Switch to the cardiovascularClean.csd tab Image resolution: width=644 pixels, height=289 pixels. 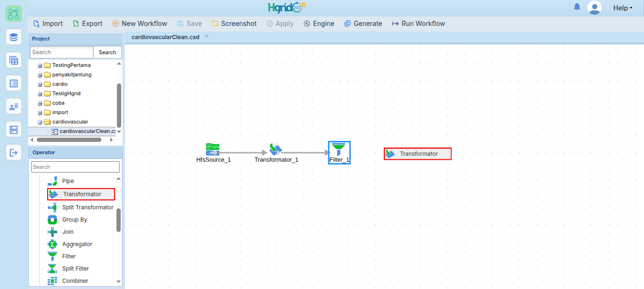(165, 37)
